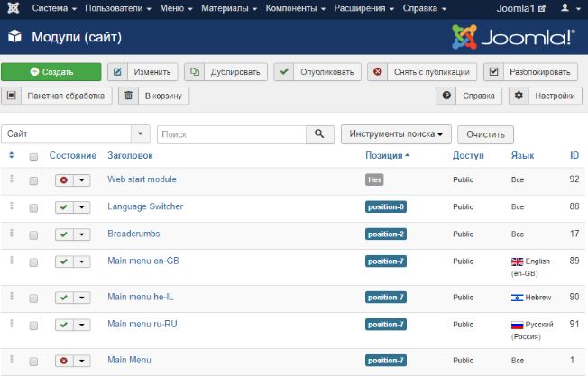Image resolution: width=588 pixels, height=376 pixels.
Task: Click the green published check for Breadcrumbs
Action: pos(64,234)
